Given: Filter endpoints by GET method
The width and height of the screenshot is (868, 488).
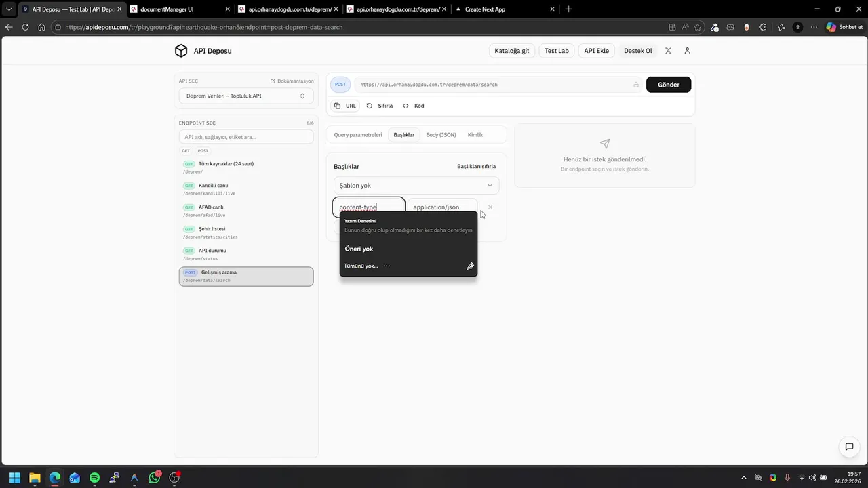Looking at the screenshot, I should click(x=186, y=150).
